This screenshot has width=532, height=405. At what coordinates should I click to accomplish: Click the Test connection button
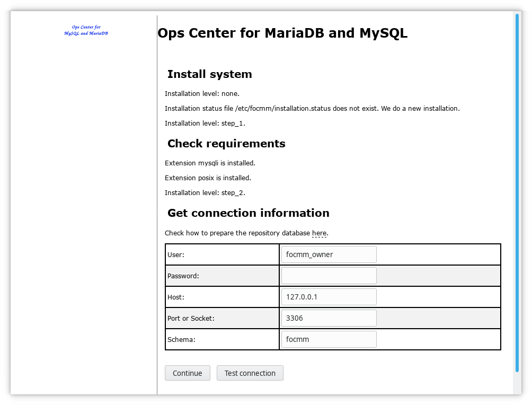(250, 373)
